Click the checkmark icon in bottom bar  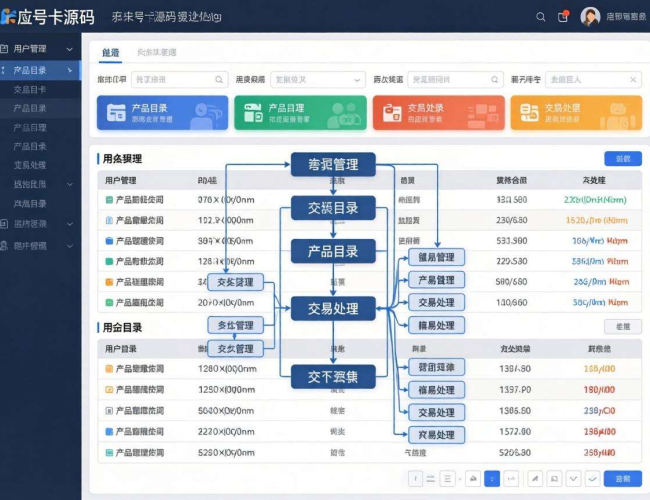[x=592, y=479]
